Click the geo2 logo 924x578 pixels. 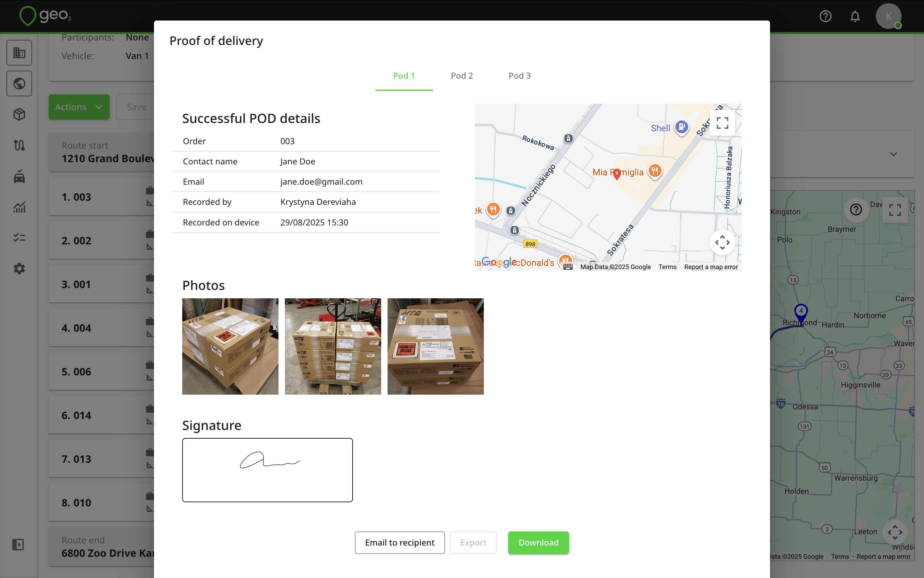click(45, 16)
